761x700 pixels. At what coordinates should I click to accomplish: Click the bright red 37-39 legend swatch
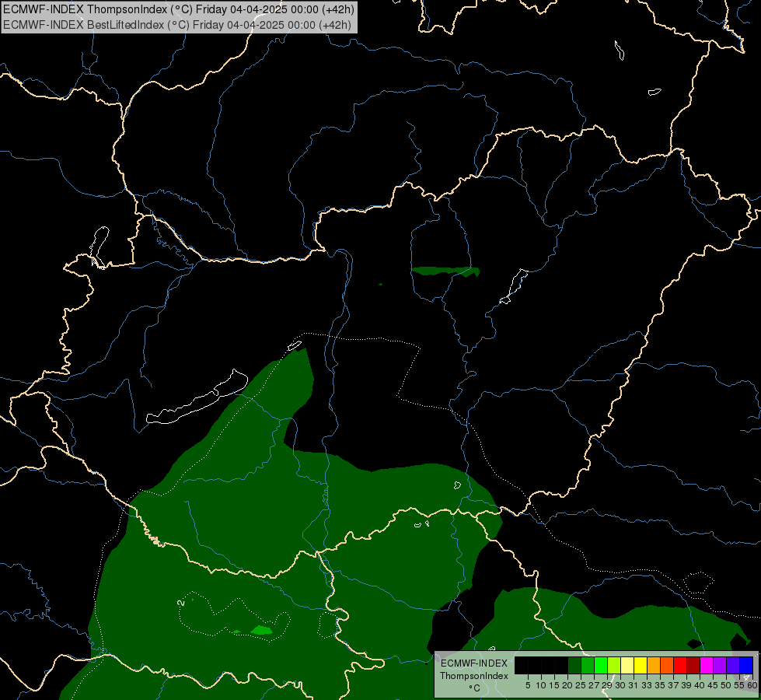pyautogui.click(x=680, y=665)
